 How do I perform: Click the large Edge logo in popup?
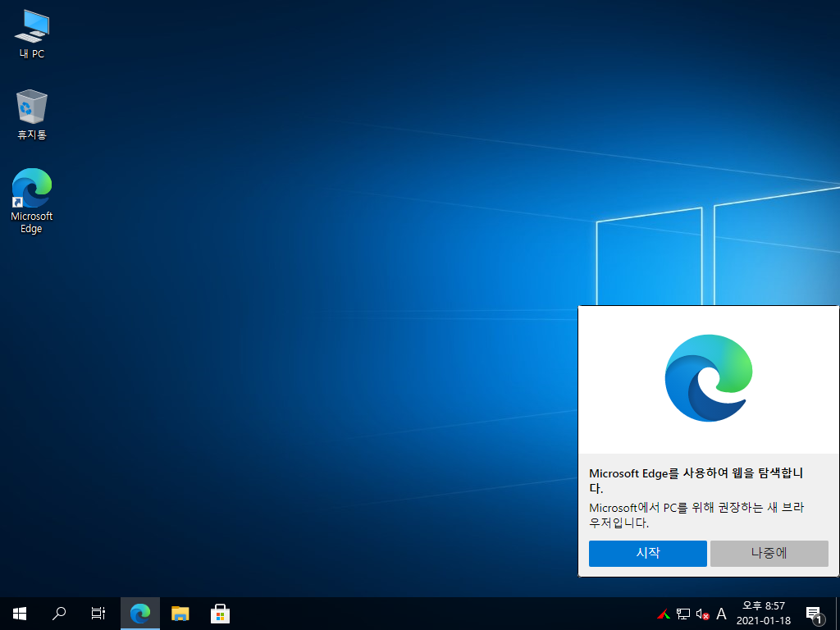coord(708,378)
